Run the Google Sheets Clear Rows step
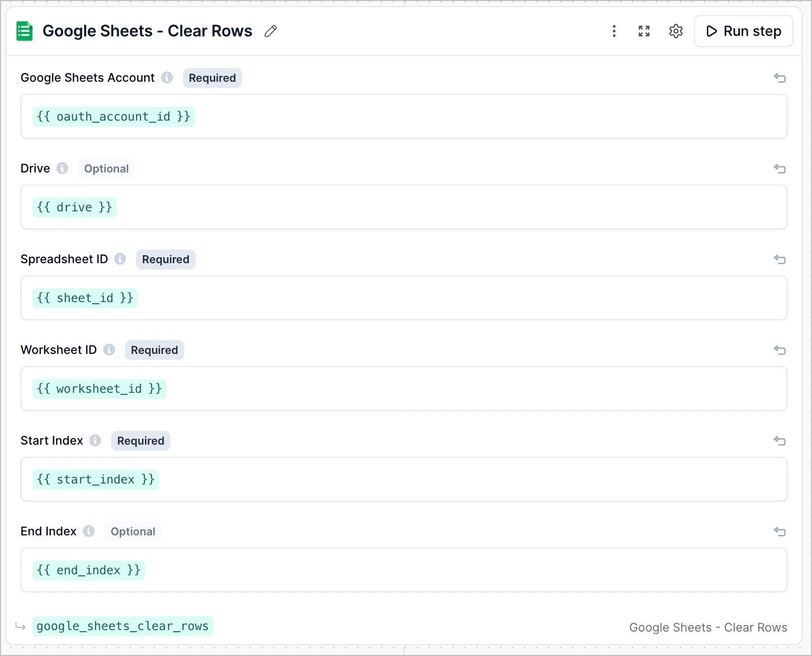Image resolution: width=812 pixels, height=656 pixels. (x=743, y=31)
